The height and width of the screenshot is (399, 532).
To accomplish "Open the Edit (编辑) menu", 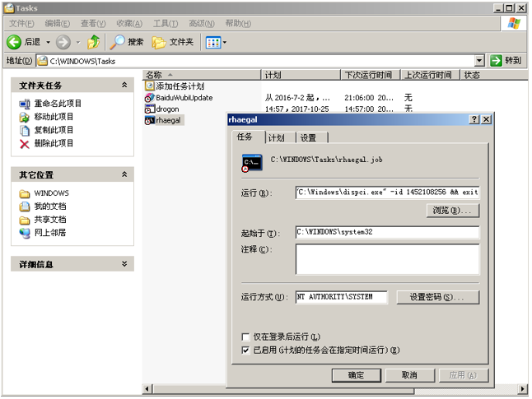I will [58, 23].
